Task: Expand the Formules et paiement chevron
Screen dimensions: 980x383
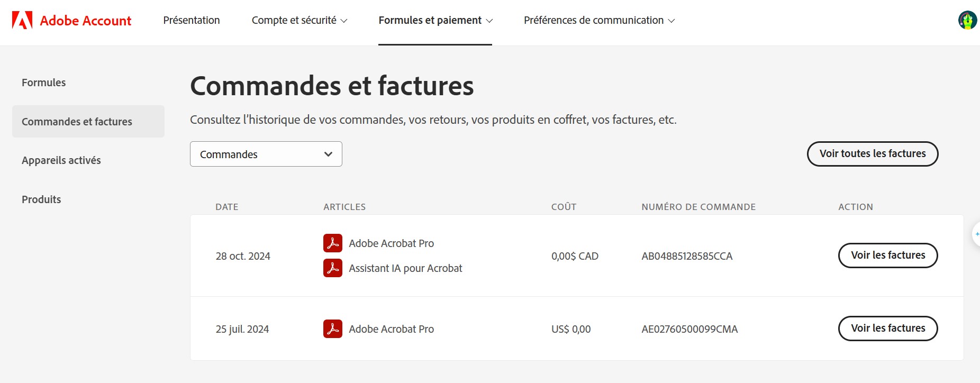Action: click(x=489, y=21)
